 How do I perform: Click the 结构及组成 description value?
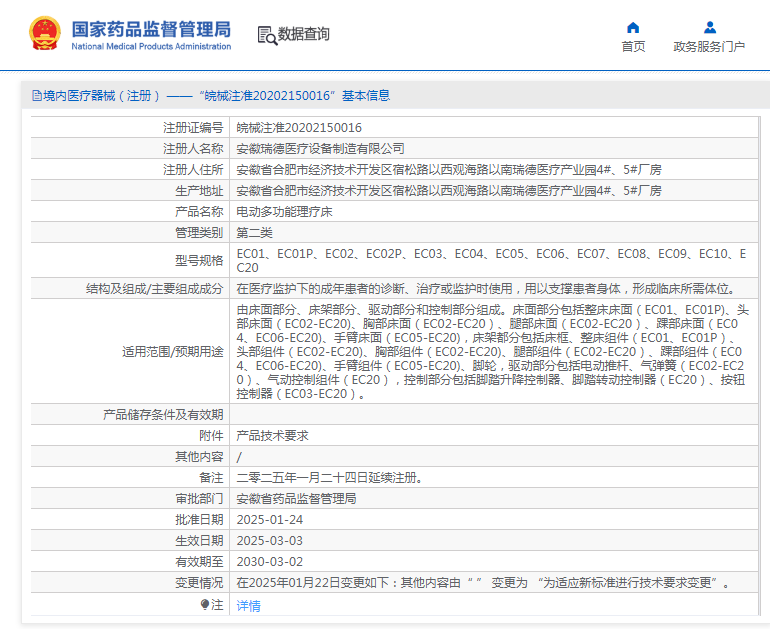[x=488, y=289]
